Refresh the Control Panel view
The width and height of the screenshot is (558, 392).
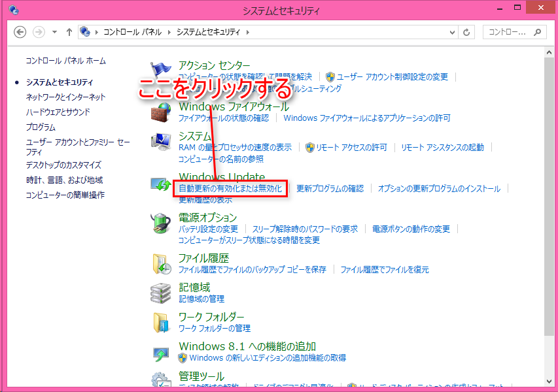[466, 32]
